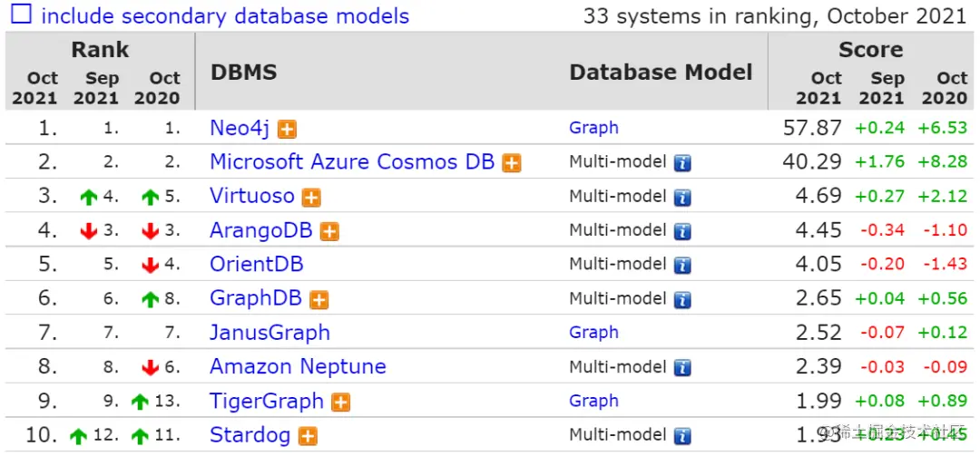
Task: Open the Stardog system link
Action: tap(250, 435)
